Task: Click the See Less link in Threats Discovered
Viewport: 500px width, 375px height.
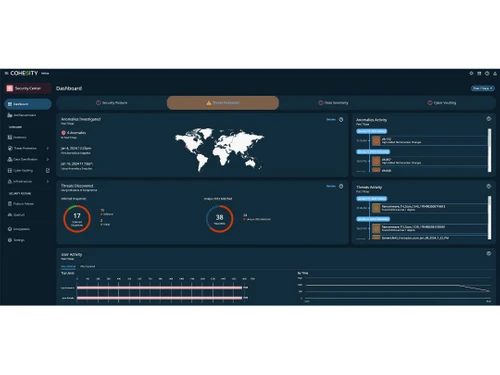Action: coord(331,186)
